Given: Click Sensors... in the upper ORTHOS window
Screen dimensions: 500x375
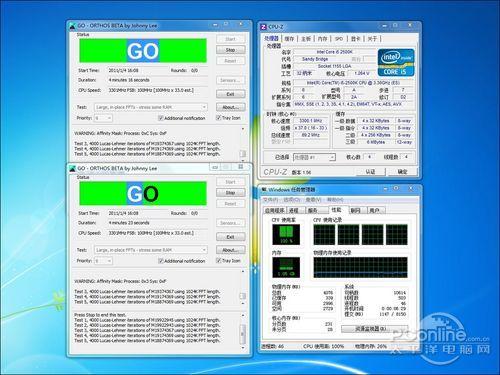Looking at the screenshot, I should (x=230, y=80).
